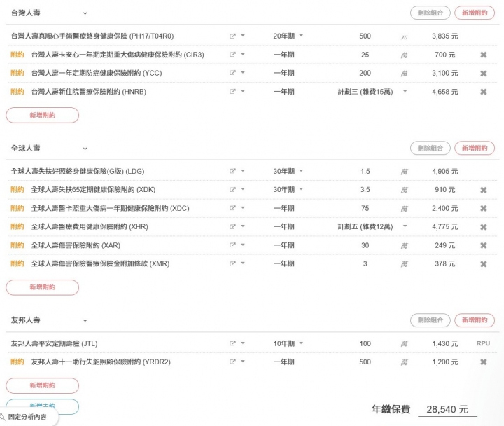Open arrow menu beside YRDR2 link icon
The height and width of the screenshot is (426, 504).
pos(243,362)
